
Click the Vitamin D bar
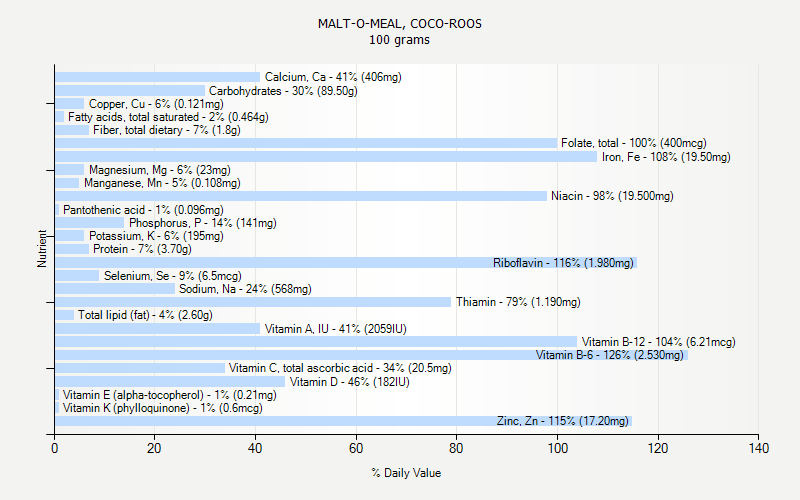click(170, 382)
